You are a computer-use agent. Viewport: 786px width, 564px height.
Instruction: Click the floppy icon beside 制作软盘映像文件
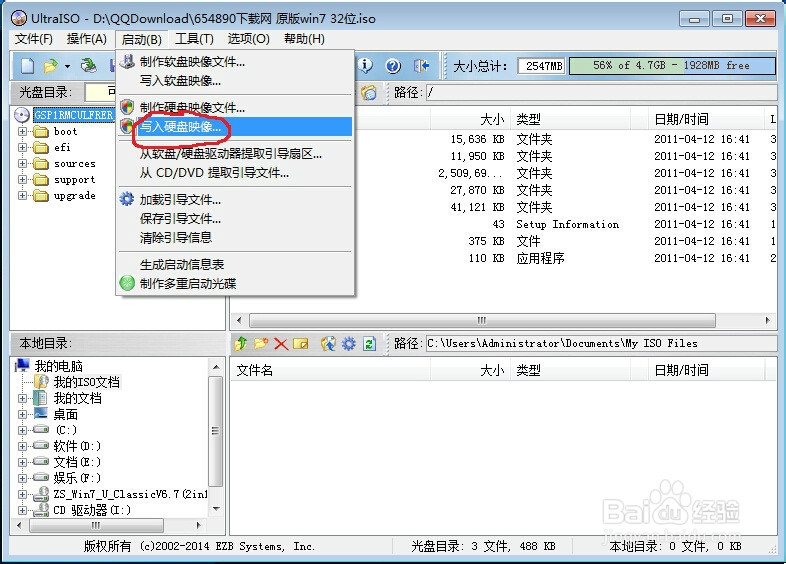pos(128,61)
